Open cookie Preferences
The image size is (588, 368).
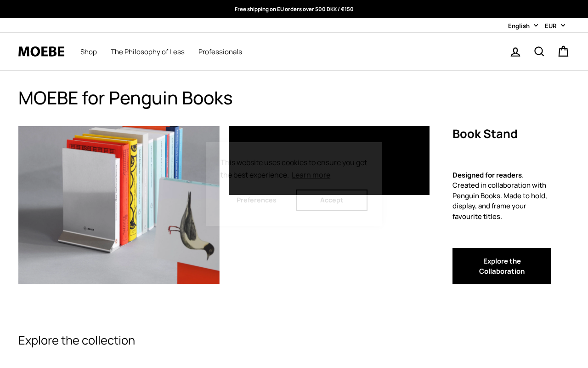point(256,200)
